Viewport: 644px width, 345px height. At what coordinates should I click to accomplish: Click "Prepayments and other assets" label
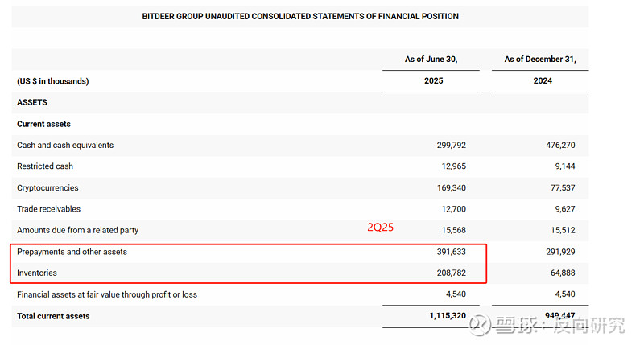point(72,252)
